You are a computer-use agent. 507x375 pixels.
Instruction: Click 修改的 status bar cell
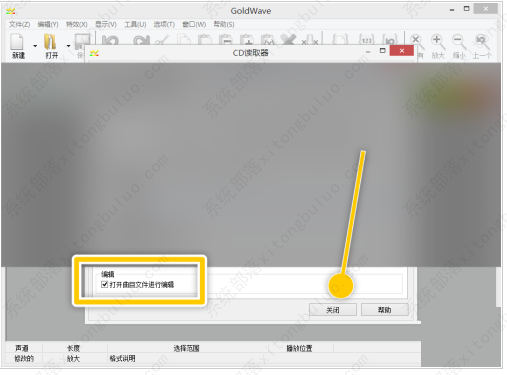24,359
